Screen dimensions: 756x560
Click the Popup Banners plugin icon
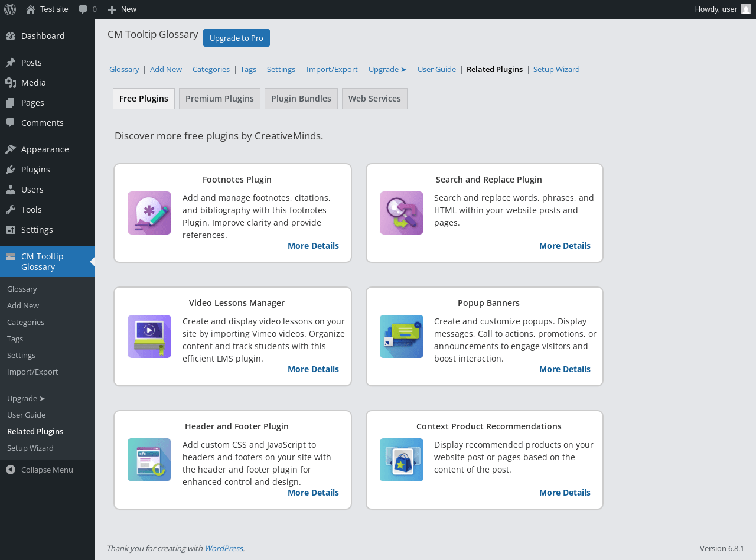[402, 336]
